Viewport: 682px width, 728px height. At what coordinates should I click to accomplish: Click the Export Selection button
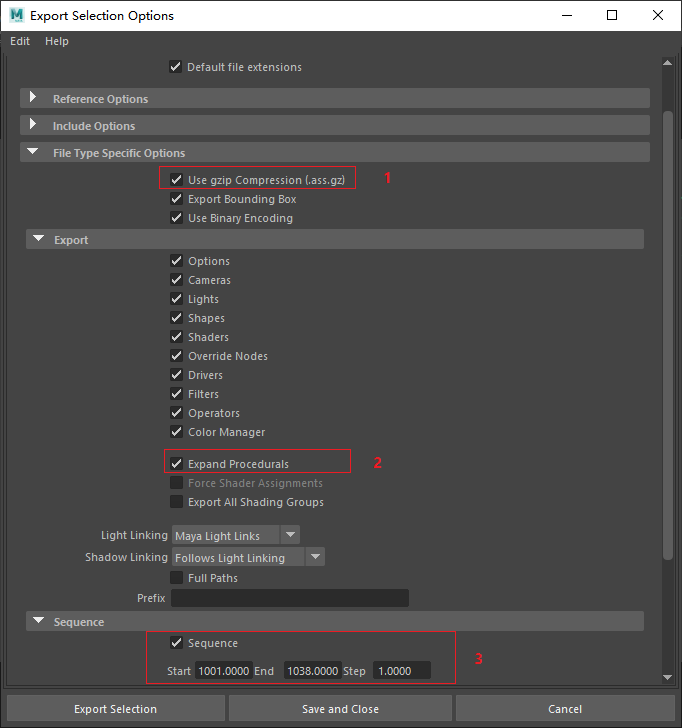point(115,709)
